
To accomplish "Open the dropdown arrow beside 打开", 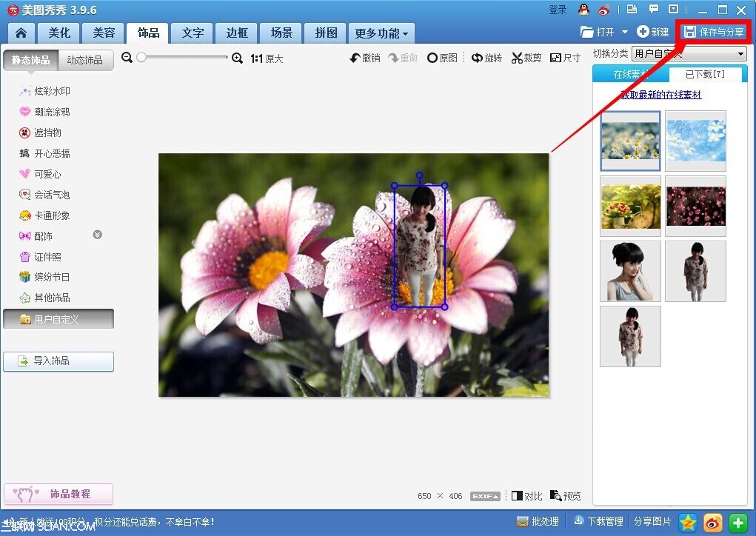I will click(x=625, y=32).
